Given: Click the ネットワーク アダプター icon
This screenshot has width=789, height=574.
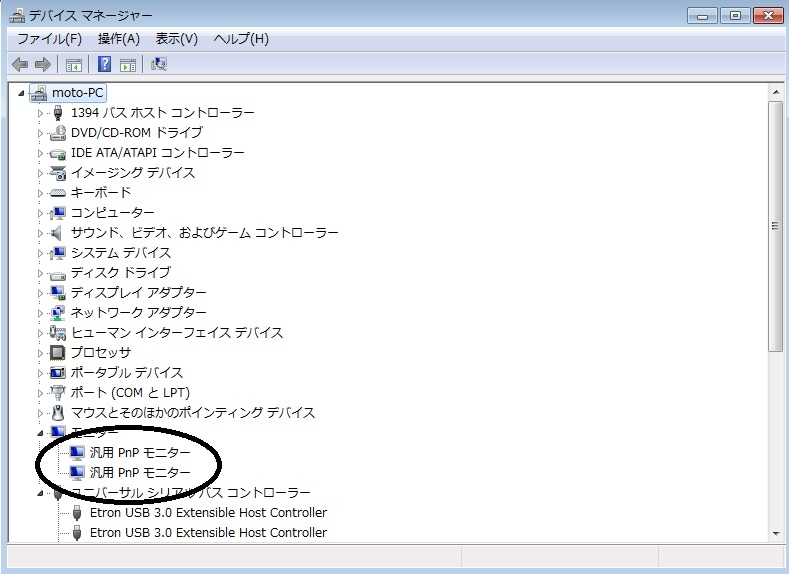Looking at the screenshot, I should [x=58, y=313].
